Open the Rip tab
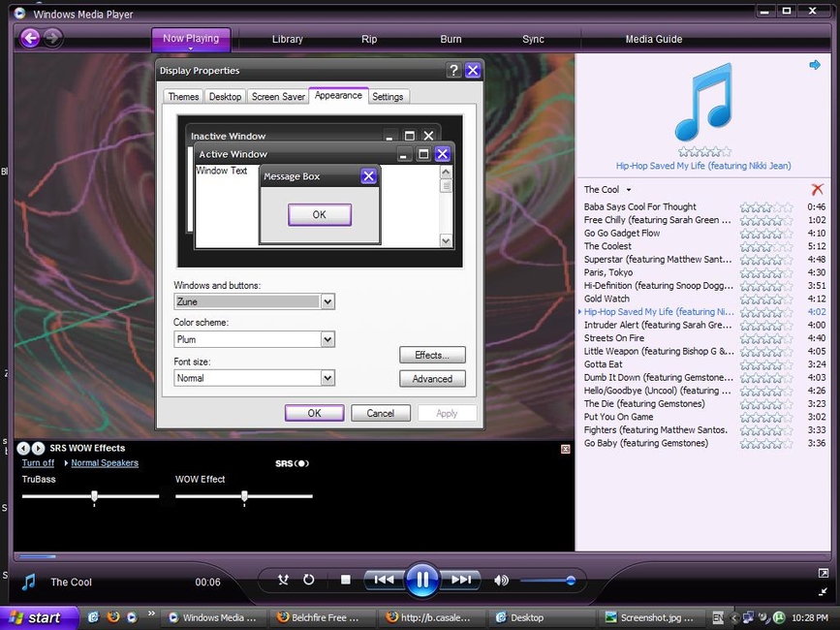Screen dimensions: 840x630 click(369, 39)
